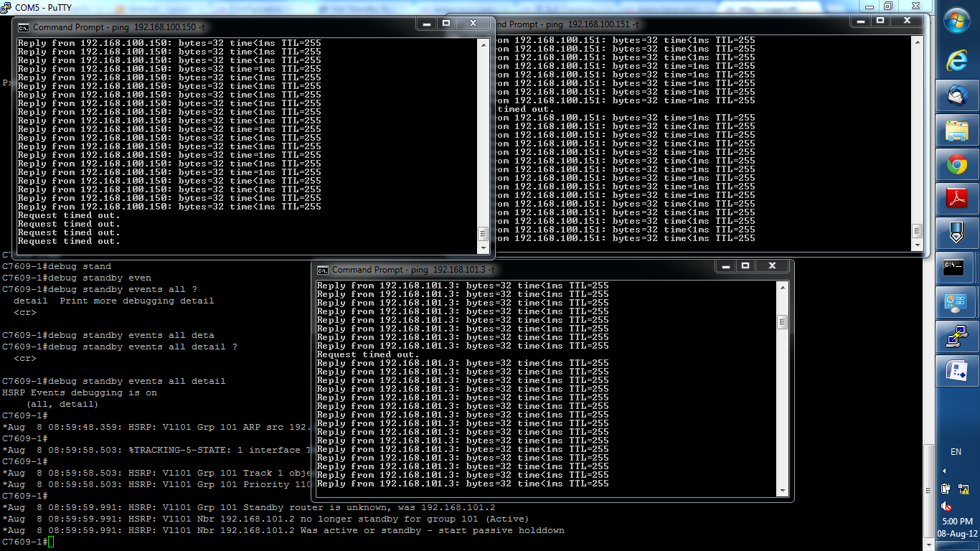This screenshot has width=980, height=551.
Task: Open Windows Explorer from the taskbar
Action: coord(956,130)
